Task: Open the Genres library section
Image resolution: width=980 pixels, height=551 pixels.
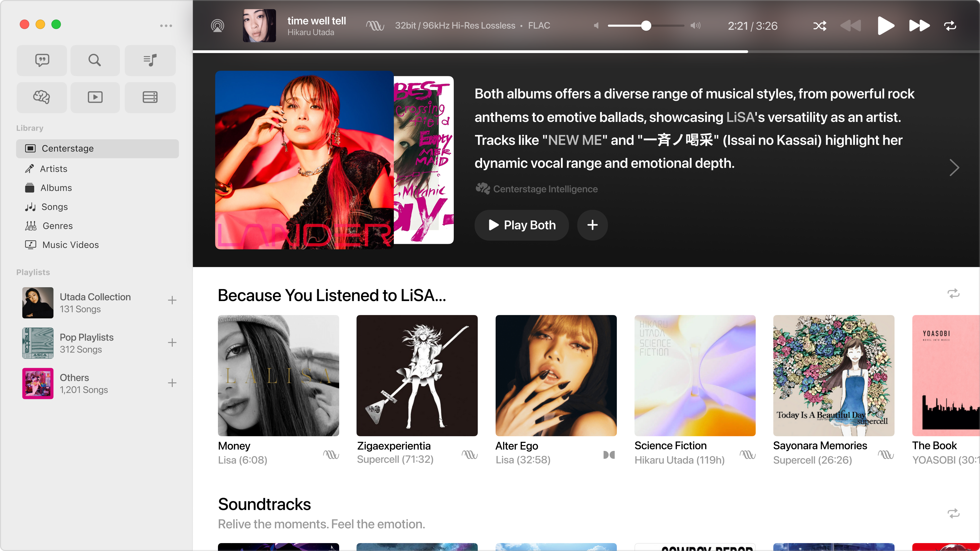Action: click(x=57, y=226)
